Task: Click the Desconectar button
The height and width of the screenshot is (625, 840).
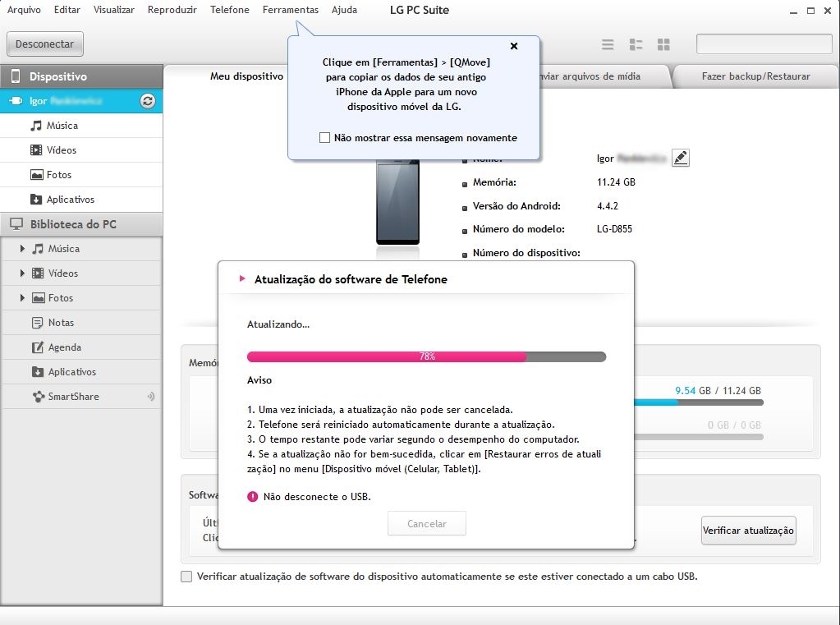Action: tap(45, 44)
